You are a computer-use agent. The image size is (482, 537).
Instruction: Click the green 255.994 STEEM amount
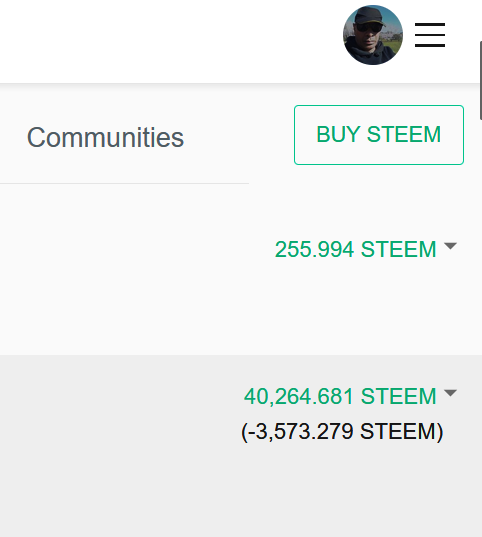pyautogui.click(x=355, y=249)
